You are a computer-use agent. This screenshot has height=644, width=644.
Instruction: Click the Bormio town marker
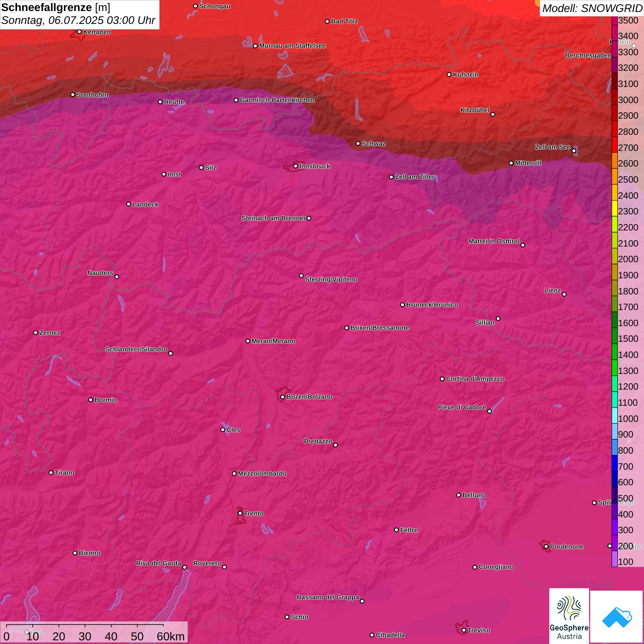(x=91, y=400)
